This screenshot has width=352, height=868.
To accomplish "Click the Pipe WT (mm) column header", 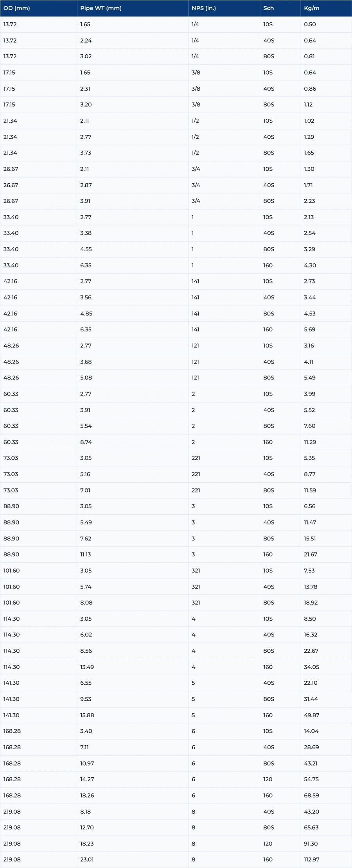I will pyautogui.click(x=101, y=8).
